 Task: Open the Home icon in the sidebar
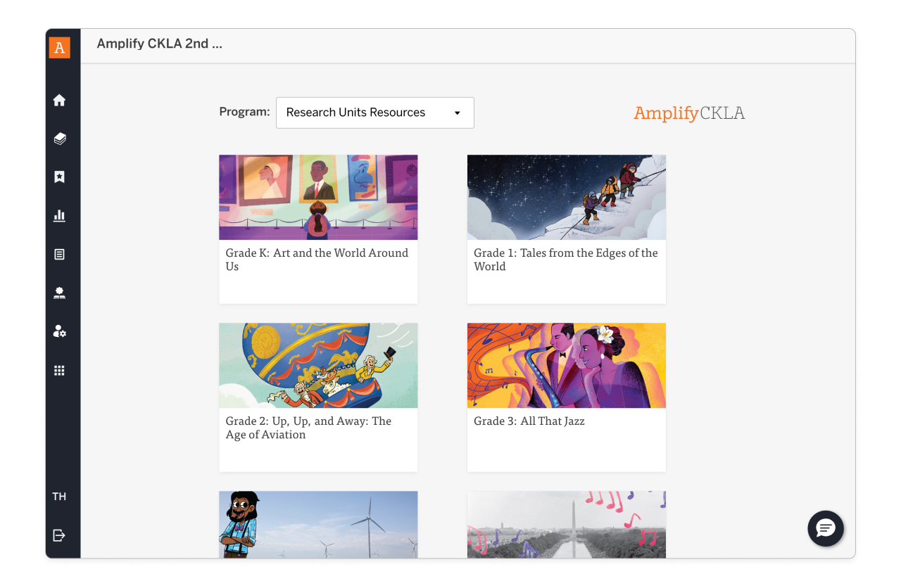point(60,100)
